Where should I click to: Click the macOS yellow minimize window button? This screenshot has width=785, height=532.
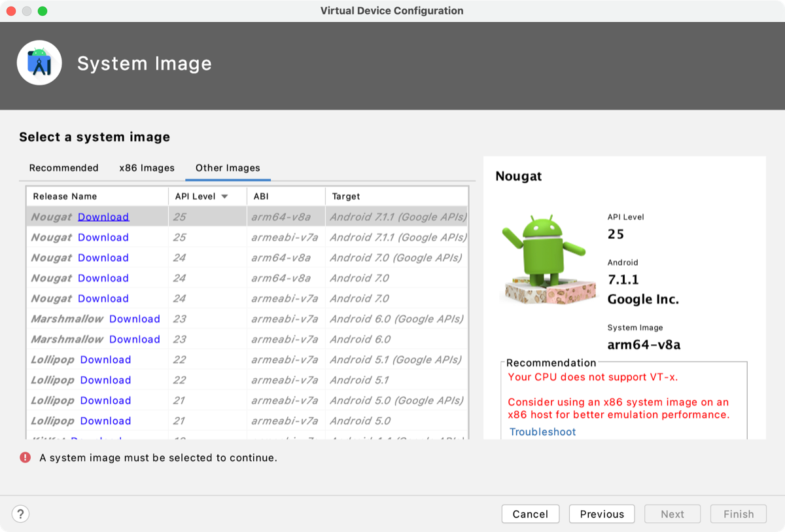click(27, 11)
